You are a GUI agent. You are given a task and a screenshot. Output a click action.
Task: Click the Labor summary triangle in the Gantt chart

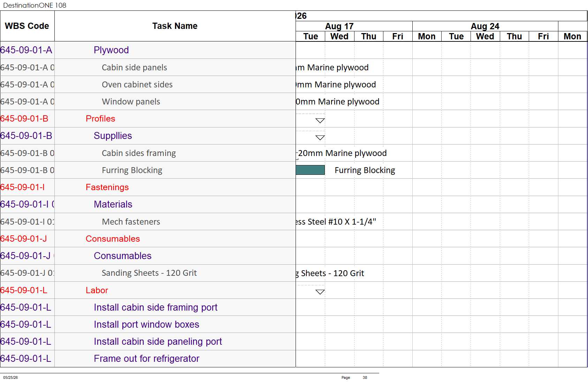pos(320,292)
